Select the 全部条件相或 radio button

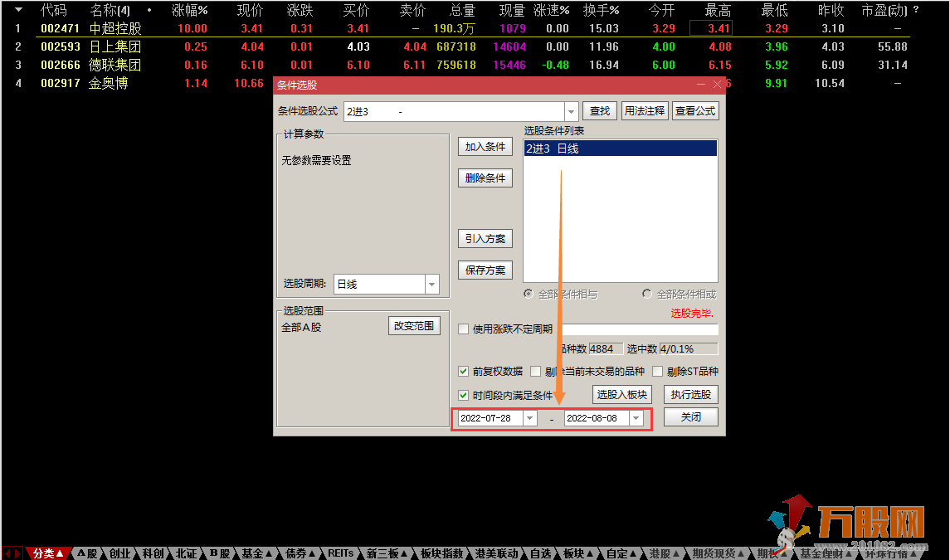[647, 294]
